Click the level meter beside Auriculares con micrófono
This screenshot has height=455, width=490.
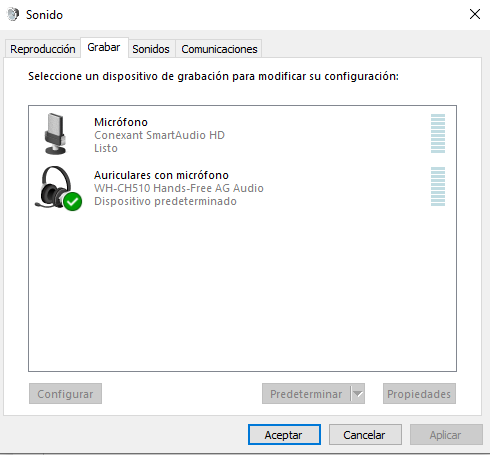pyautogui.click(x=438, y=187)
